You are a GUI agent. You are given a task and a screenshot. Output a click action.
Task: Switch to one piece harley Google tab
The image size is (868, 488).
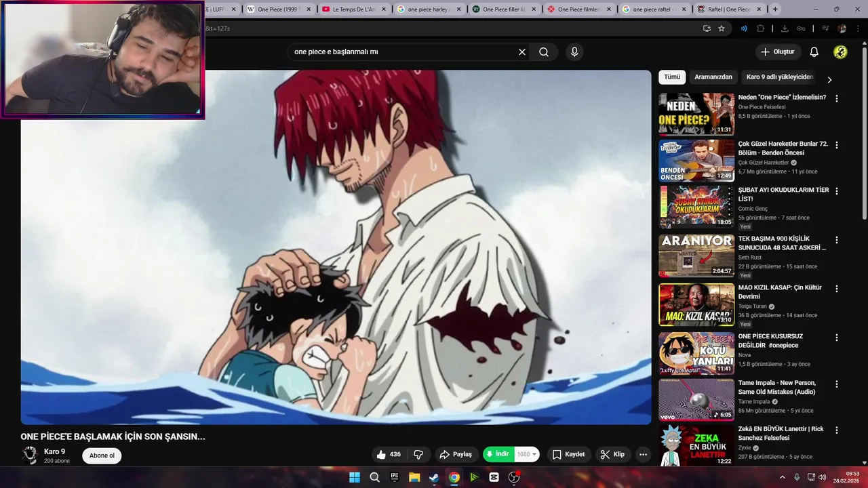[429, 9]
